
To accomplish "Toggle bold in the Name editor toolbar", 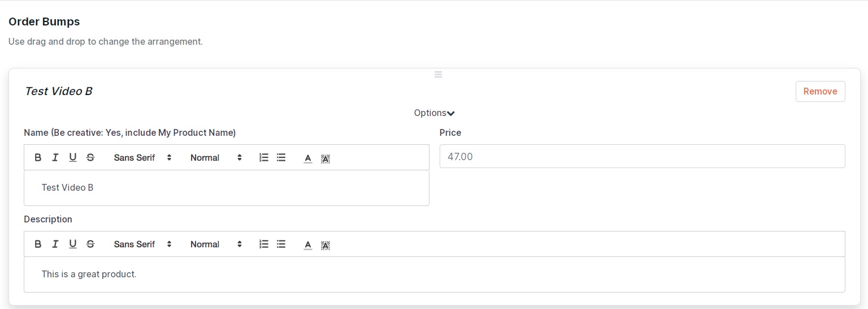I will pos(38,157).
